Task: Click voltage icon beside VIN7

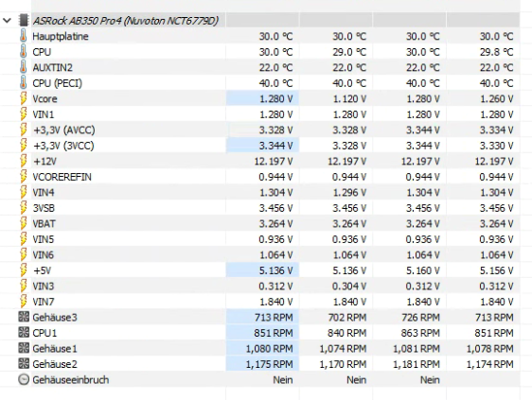Action: click(23, 301)
